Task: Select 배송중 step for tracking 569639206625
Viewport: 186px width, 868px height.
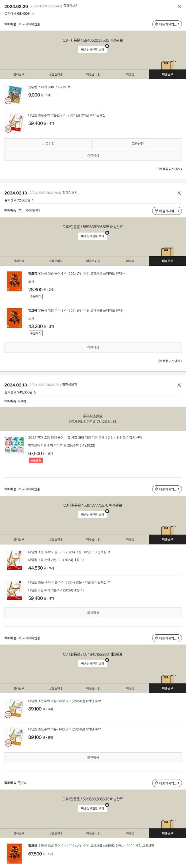Action: pos(130,261)
